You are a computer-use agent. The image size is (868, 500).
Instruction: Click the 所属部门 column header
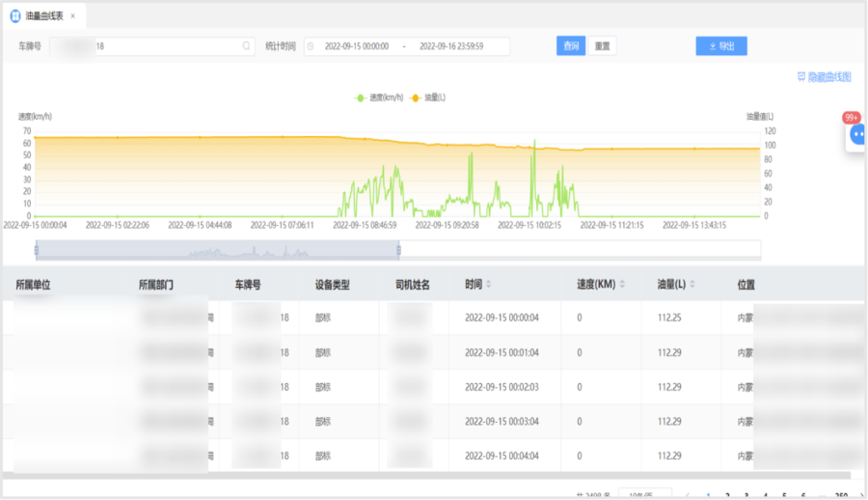pyautogui.click(x=156, y=285)
